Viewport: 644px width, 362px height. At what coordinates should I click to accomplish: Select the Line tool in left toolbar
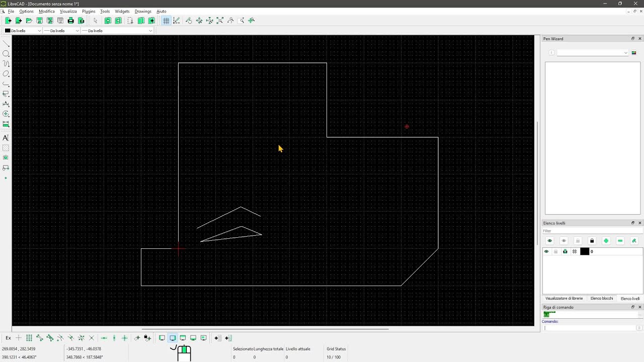(x=6, y=44)
